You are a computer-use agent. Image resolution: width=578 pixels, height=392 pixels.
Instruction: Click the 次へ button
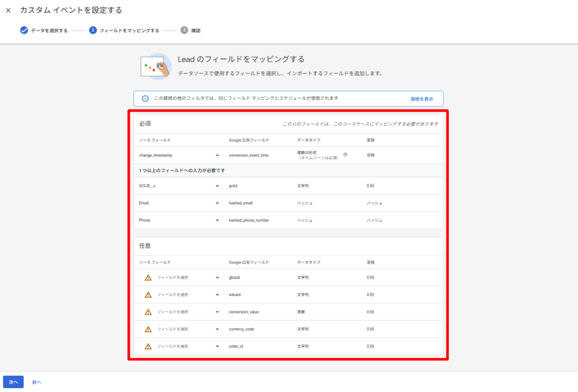pos(13,382)
